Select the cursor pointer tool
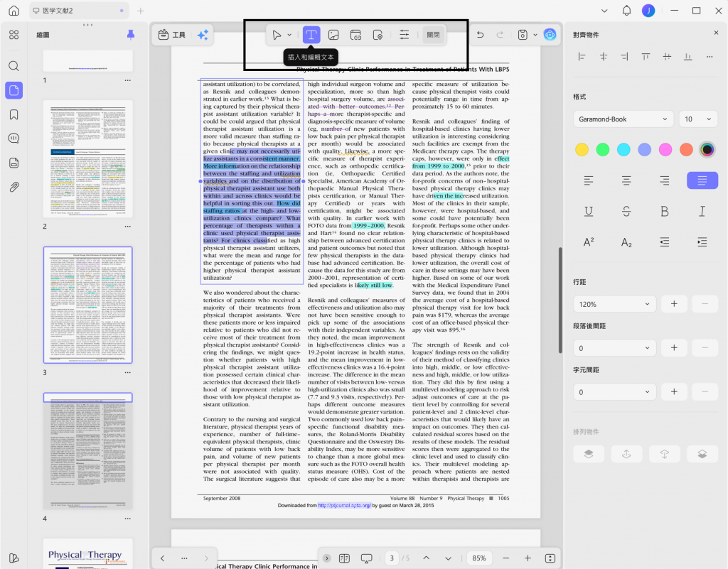Viewport: 728px width, 569px height. pos(277,35)
